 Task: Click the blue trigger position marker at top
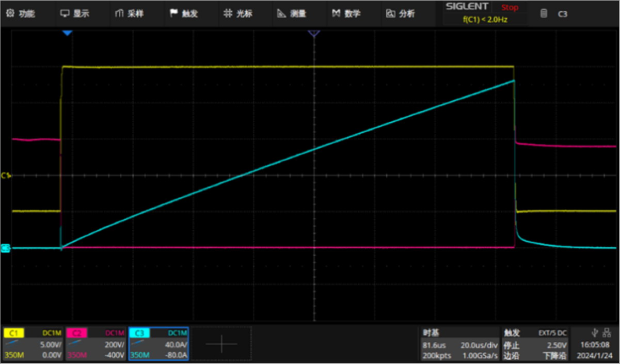pyautogui.click(x=67, y=33)
